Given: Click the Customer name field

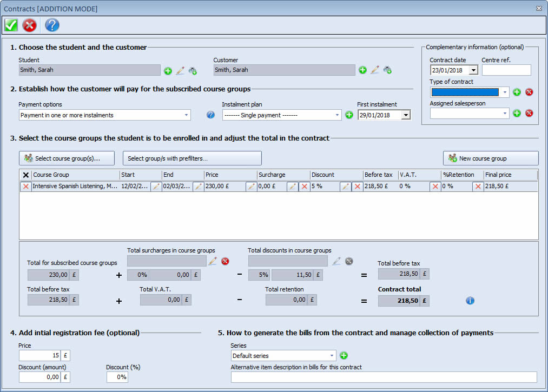Looking at the screenshot, I should click(x=285, y=70).
